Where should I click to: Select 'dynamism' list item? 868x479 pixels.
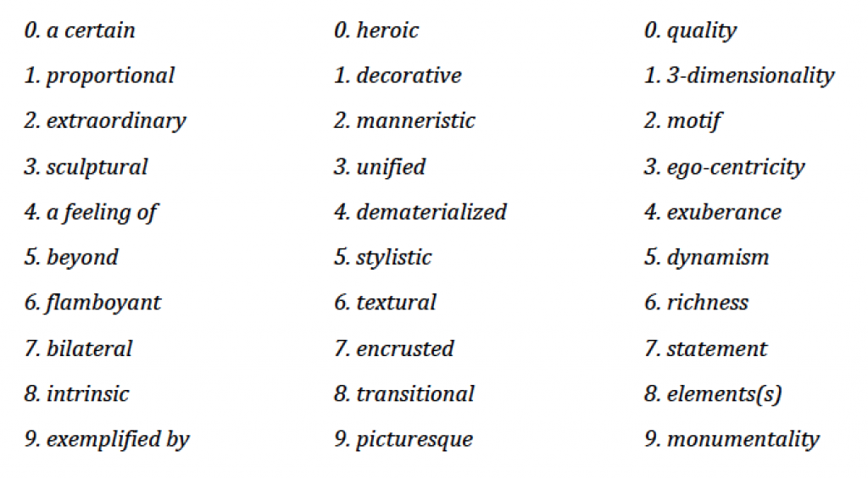point(718,258)
